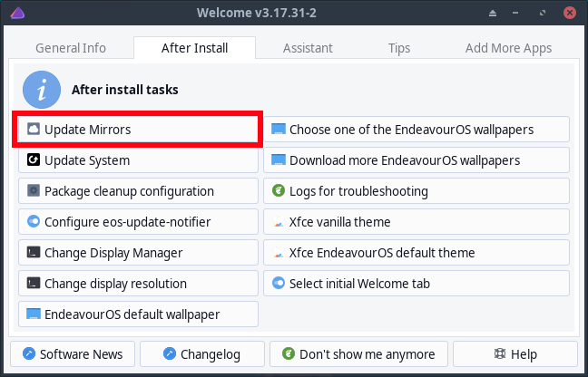Viewport: 588px width, 377px height.
Task: Go to the Add More Apps tab
Action: [508, 48]
